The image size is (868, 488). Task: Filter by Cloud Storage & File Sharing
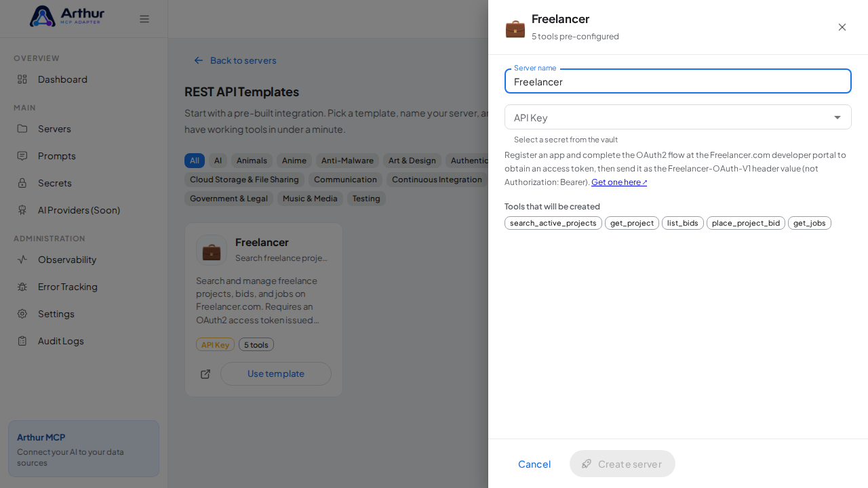pos(244,180)
